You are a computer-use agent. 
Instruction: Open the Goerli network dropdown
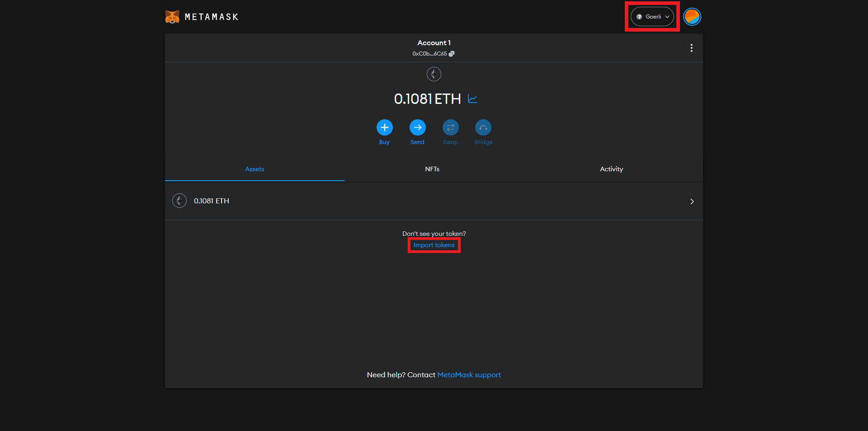tap(652, 17)
